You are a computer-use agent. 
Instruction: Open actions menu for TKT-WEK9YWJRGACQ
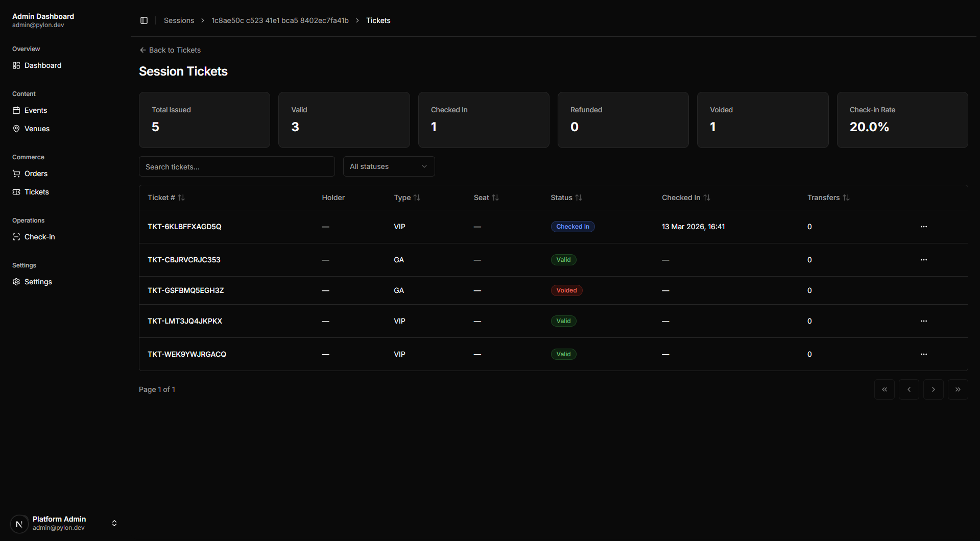point(924,354)
